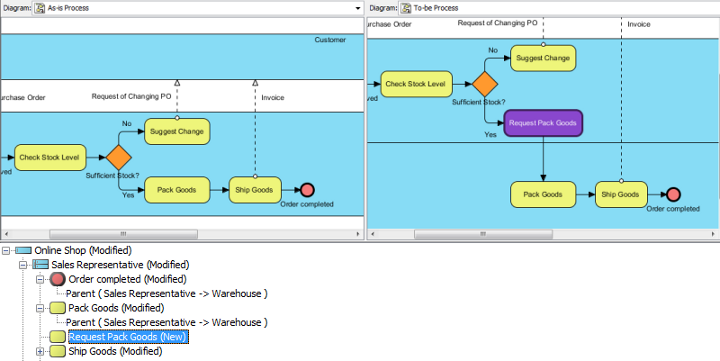Open the To-be Process diagram combo box
The height and width of the screenshot is (361, 720).
coord(559,8)
